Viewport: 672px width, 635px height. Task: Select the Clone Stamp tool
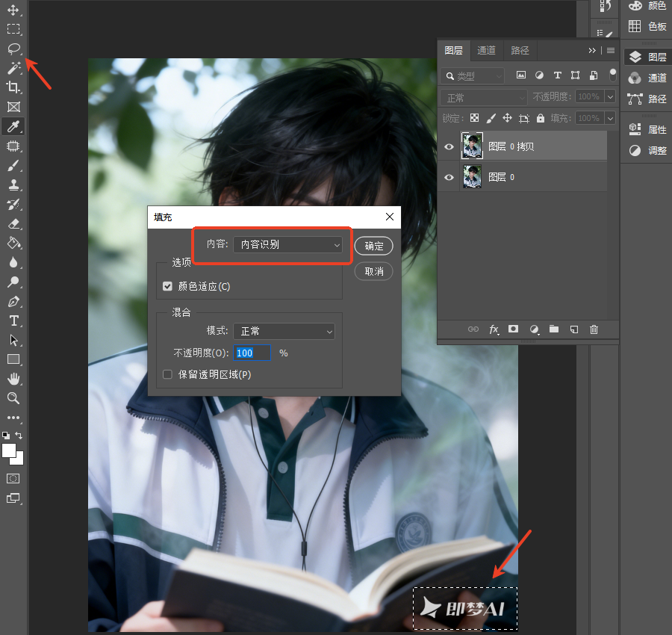click(13, 185)
